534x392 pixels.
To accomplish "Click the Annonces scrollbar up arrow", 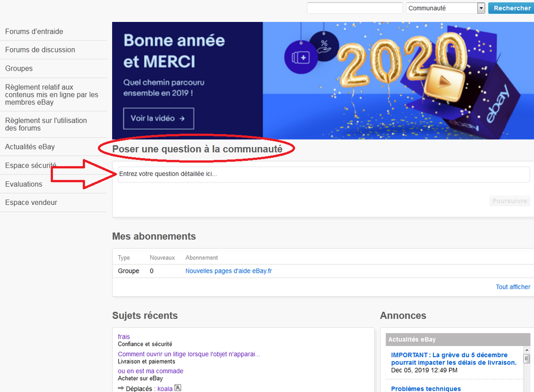I will 527,350.
